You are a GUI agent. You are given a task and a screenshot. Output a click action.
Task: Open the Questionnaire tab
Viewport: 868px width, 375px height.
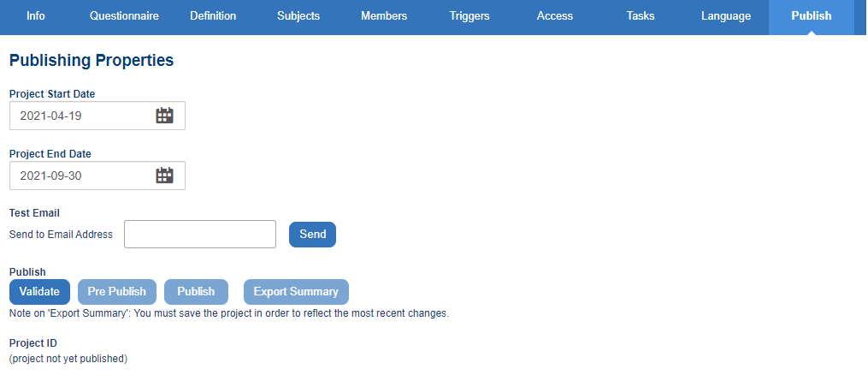point(124,16)
